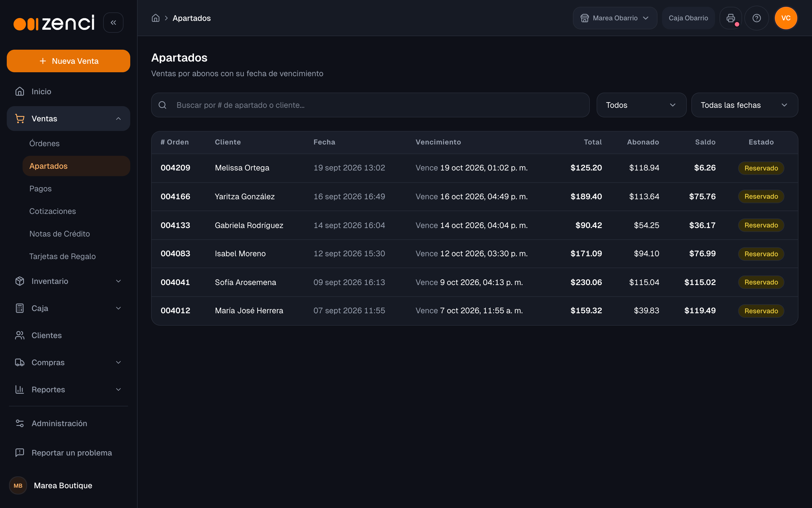The height and width of the screenshot is (508, 812).
Task: Collapse the sidebar with double-chevron button
Action: click(x=113, y=23)
